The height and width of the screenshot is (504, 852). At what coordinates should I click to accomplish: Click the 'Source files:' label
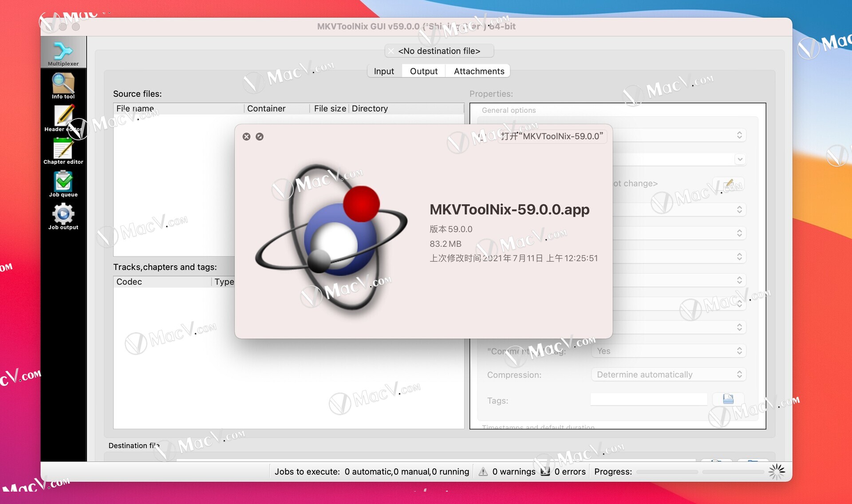point(138,94)
